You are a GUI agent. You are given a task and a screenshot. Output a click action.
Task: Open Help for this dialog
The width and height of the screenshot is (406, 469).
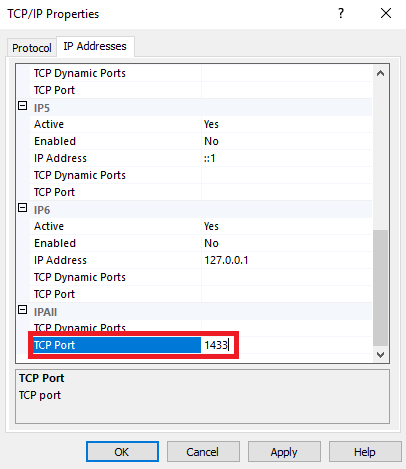coord(365,452)
